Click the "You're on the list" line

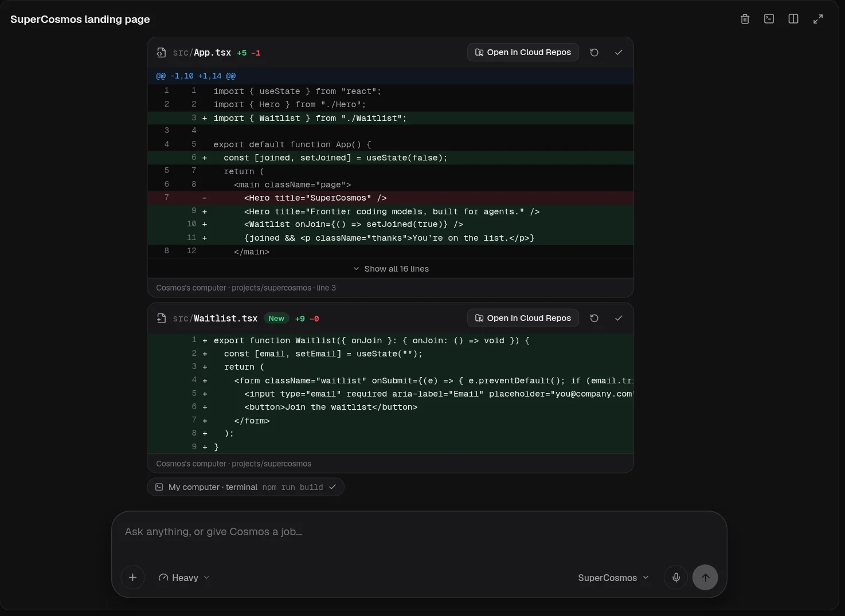(390, 238)
